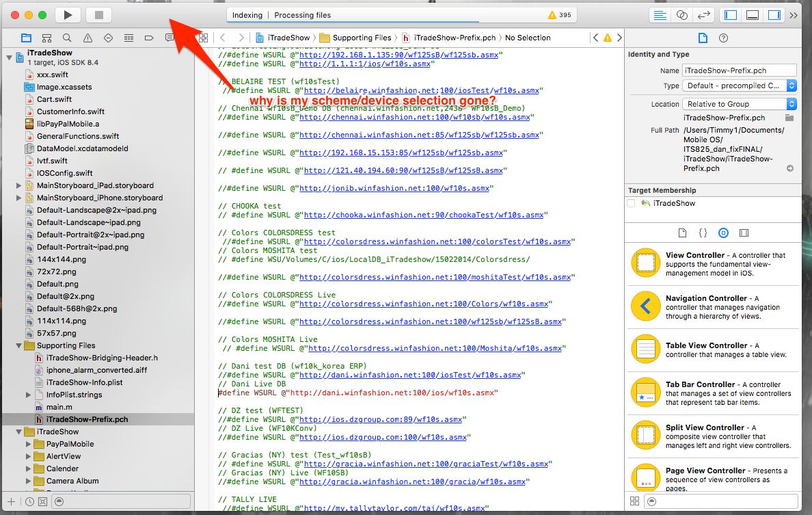Show the File inspector
Image resolution: width=812 pixels, height=515 pixels.
(x=703, y=38)
